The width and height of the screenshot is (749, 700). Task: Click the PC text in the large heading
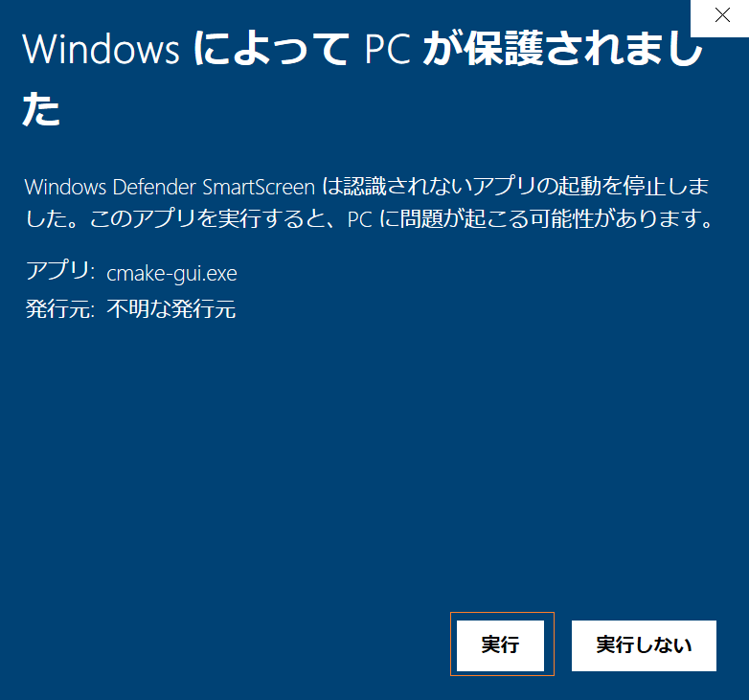coord(387,49)
